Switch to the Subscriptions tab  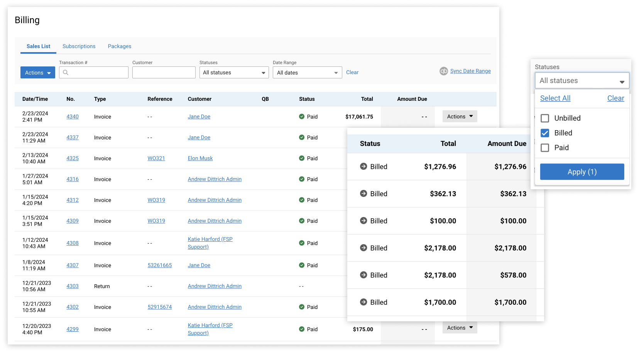click(79, 46)
